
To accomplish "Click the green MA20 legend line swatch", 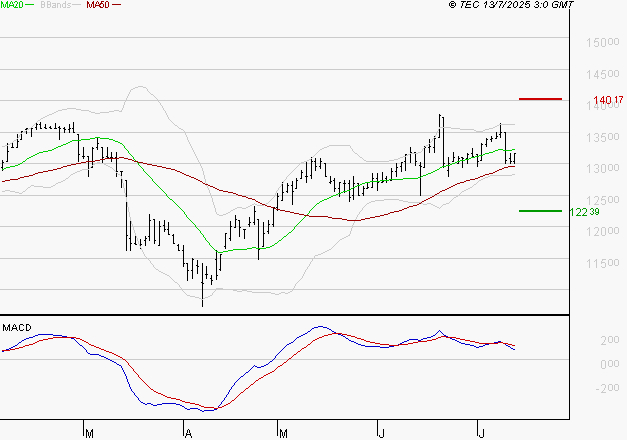I will pyautogui.click(x=30, y=5).
